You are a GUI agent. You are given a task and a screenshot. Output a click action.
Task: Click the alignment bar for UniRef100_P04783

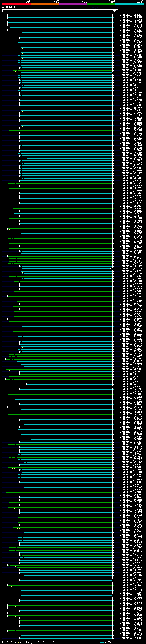click(x=67, y=638)
